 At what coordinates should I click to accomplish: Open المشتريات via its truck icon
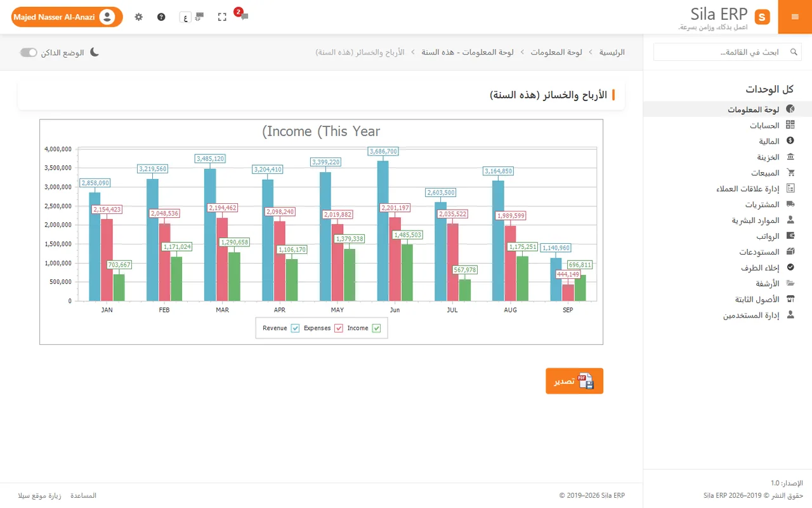click(x=790, y=204)
